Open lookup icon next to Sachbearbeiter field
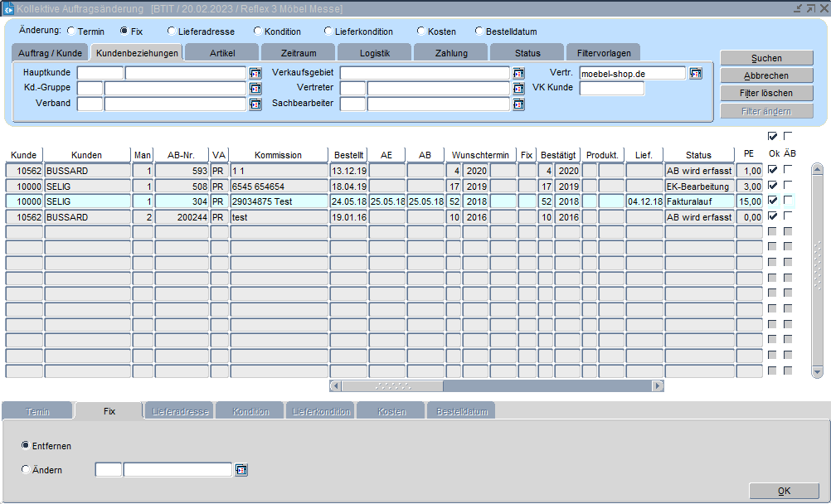Screen dimensions: 831x504 [x=518, y=104]
